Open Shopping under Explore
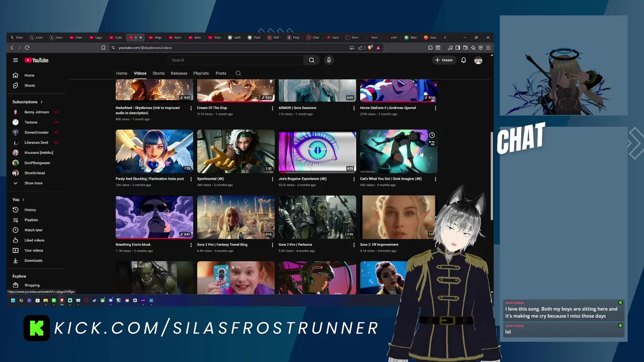This screenshot has width=644, height=362. click(x=32, y=285)
